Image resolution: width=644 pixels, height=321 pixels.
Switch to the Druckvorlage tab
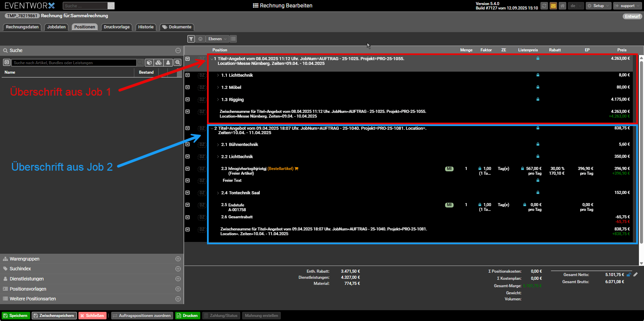[117, 27]
